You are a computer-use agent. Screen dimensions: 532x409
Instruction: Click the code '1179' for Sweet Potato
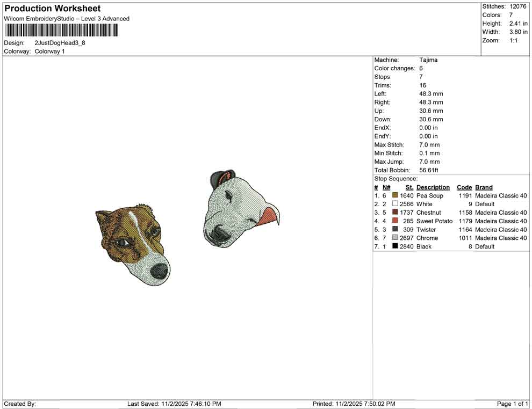pyautogui.click(x=465, y=221)
